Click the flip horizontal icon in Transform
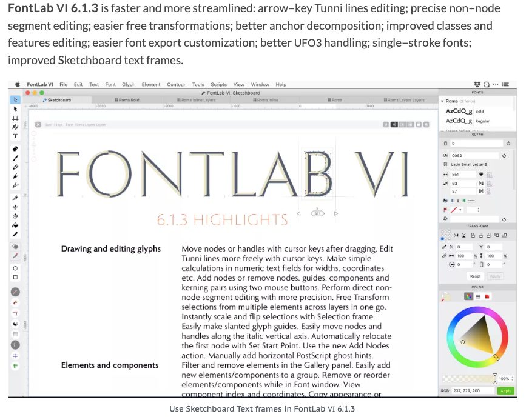This screenshot has height=420, width=529. pos(456,235)
